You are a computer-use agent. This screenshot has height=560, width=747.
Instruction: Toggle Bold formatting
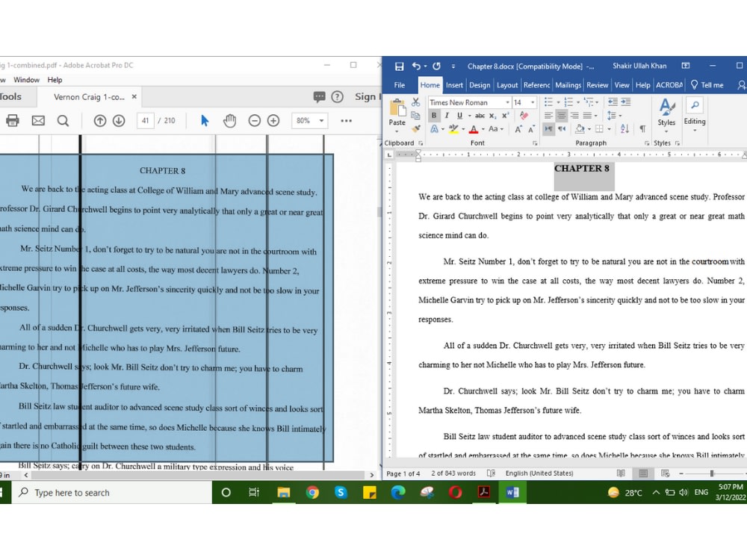click(433, 115)
